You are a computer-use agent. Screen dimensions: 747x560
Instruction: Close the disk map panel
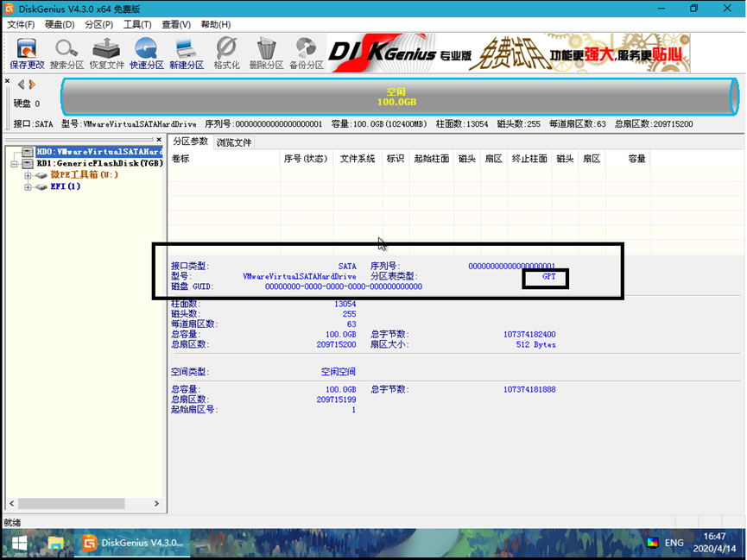[x=7, y=81]
